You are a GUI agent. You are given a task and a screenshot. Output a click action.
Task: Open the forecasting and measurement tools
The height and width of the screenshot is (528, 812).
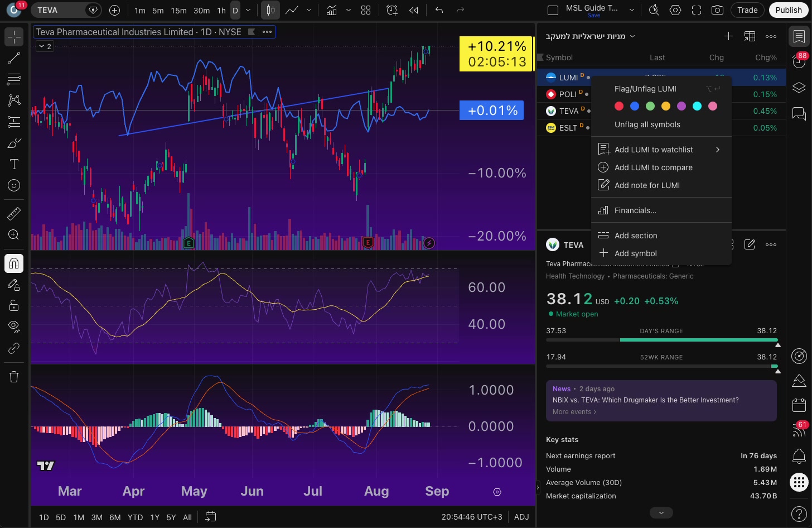pyautogui.click(x=14, y=122)
